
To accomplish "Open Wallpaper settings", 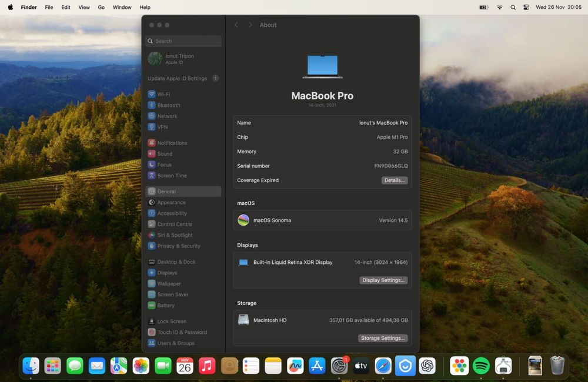I will point(183,283).
